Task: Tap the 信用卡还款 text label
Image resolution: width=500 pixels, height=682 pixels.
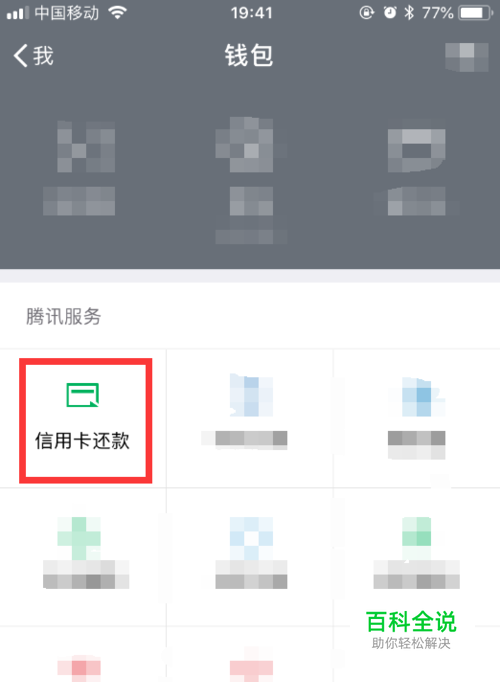Action: coord(83,441)
